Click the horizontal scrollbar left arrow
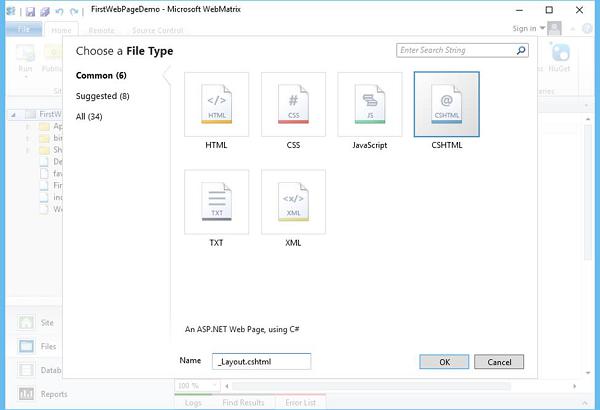 coord(227,386)
